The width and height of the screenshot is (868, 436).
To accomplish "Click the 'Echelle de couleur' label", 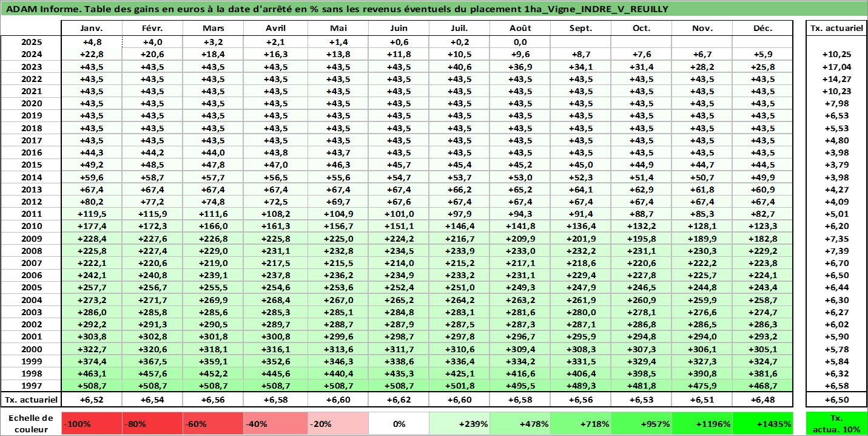I will [x=32, y=424].
